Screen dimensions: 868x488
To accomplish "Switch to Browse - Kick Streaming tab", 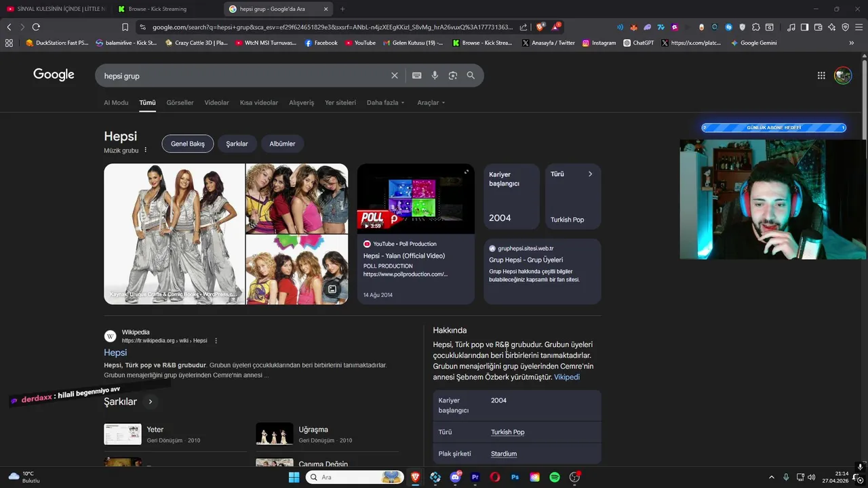I will click(x=157, y=9).
